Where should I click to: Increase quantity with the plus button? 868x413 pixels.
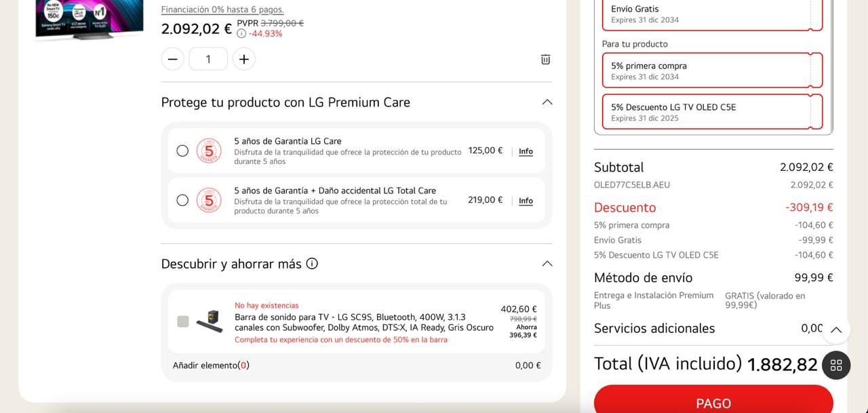pyautogui.click(x=244, y=59)
